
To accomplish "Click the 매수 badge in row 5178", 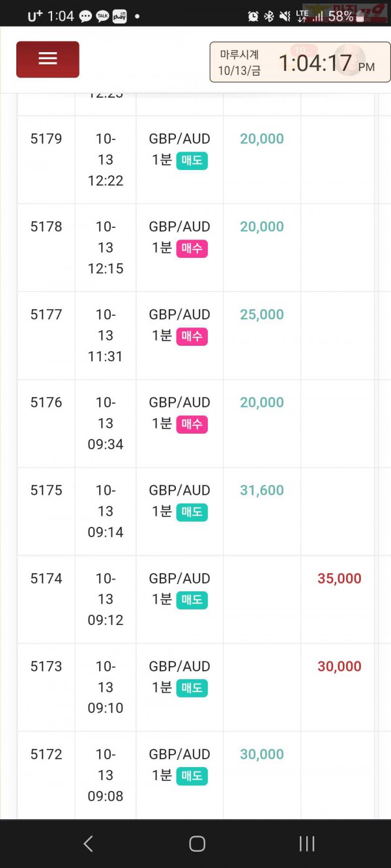I will [x=192, y=248].
